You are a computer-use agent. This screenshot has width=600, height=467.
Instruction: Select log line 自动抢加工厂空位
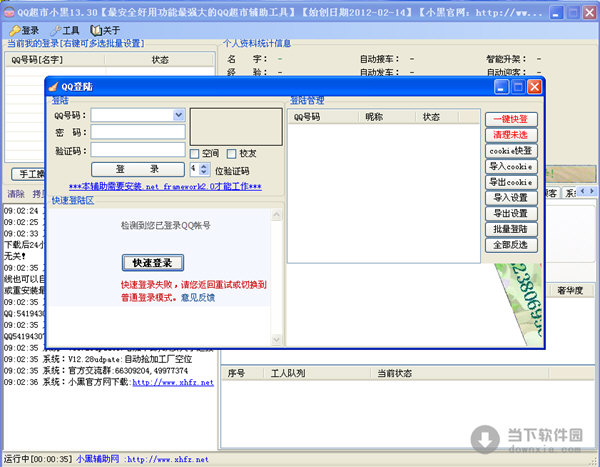[98, 359]
